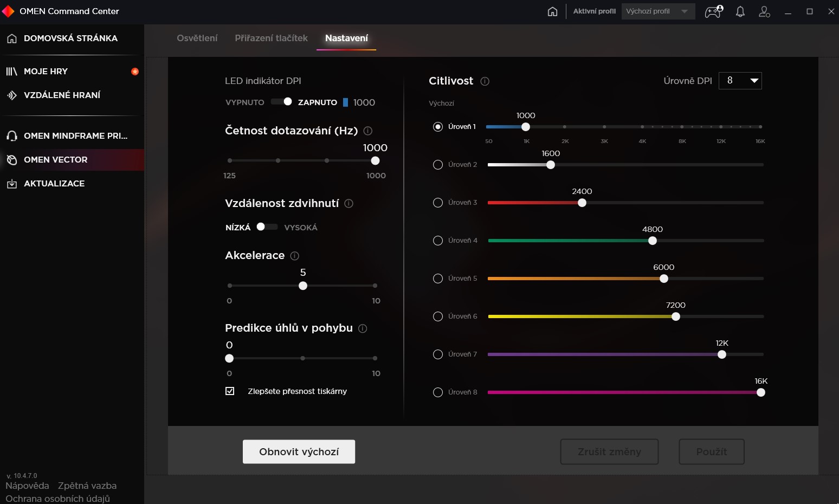Select Úroveň 7 radio button
This screenshot has height=504, width=839.
[x=438, y=354]
